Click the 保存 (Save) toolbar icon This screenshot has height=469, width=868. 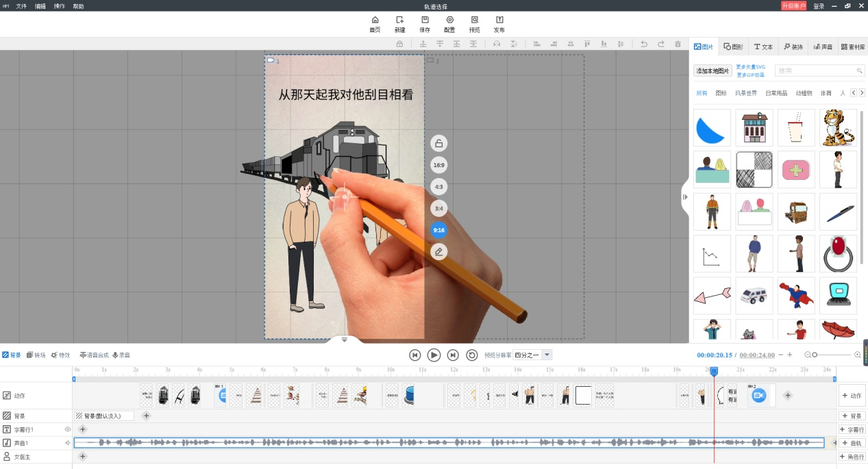425,24
